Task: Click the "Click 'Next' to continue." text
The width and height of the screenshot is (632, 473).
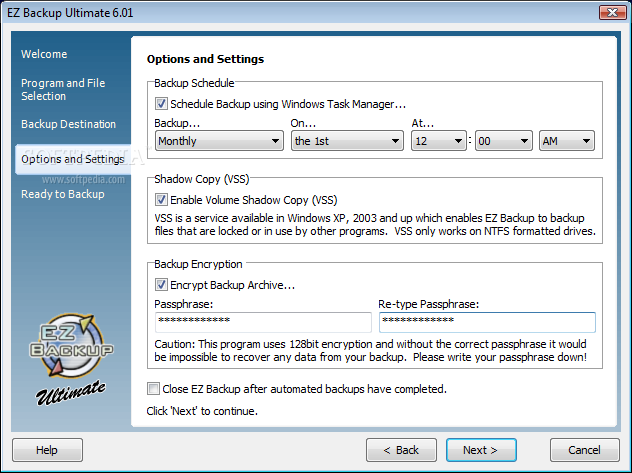Action: pyautogui.click(x=202, y=411)
